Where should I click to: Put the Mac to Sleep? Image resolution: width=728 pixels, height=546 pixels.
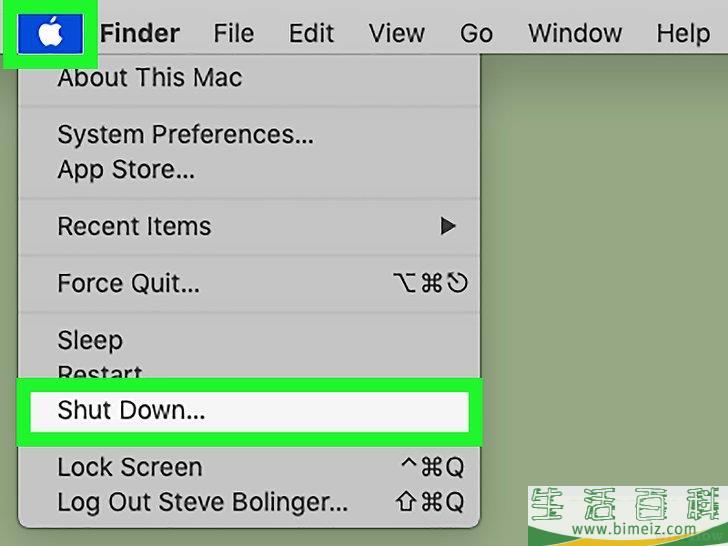click(x=249, y=340)
